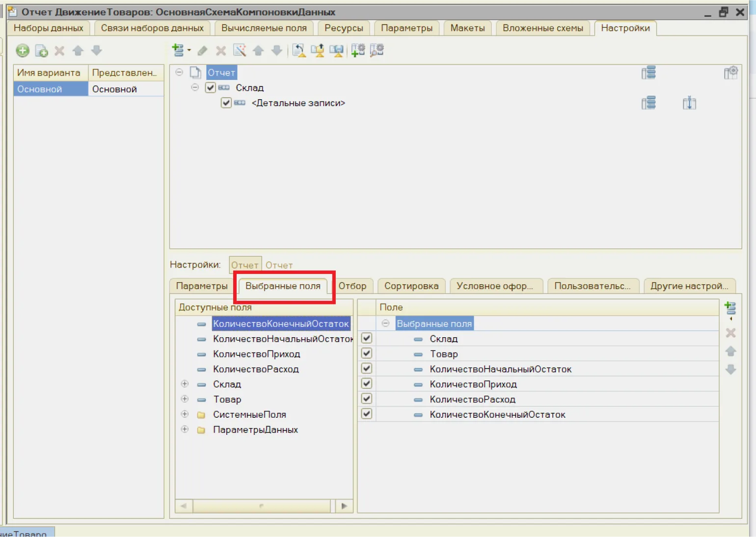Select КоличествоРасход in available fields
The image size is (756, 537).
255,369
